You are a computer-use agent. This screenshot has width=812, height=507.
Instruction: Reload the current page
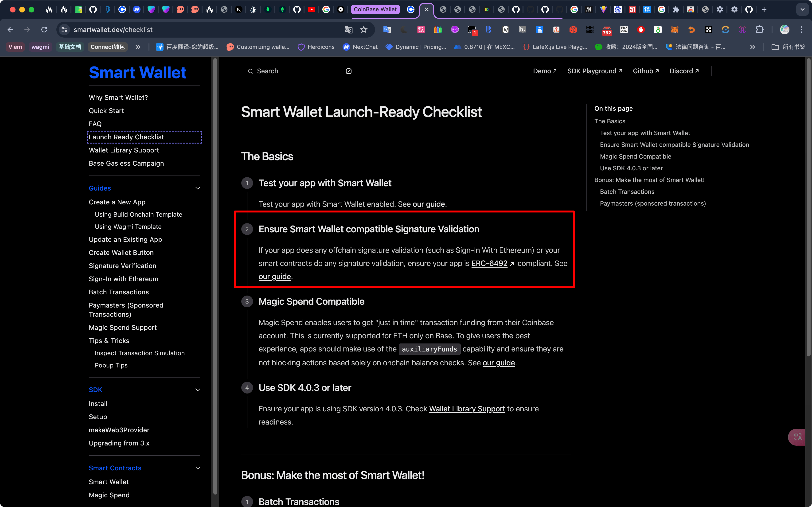(x=44, y=30)
